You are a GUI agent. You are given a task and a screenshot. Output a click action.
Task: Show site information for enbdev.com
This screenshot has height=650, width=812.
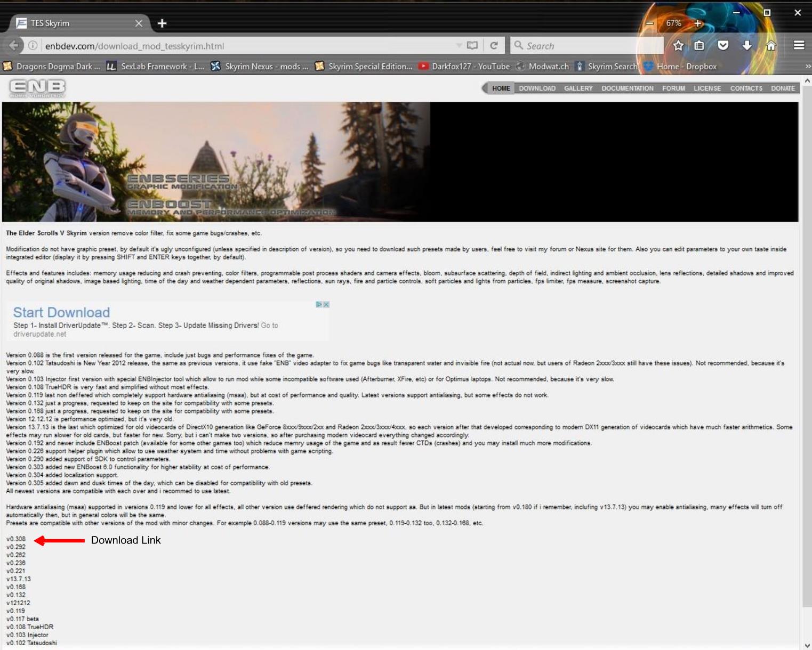(33, 46)
